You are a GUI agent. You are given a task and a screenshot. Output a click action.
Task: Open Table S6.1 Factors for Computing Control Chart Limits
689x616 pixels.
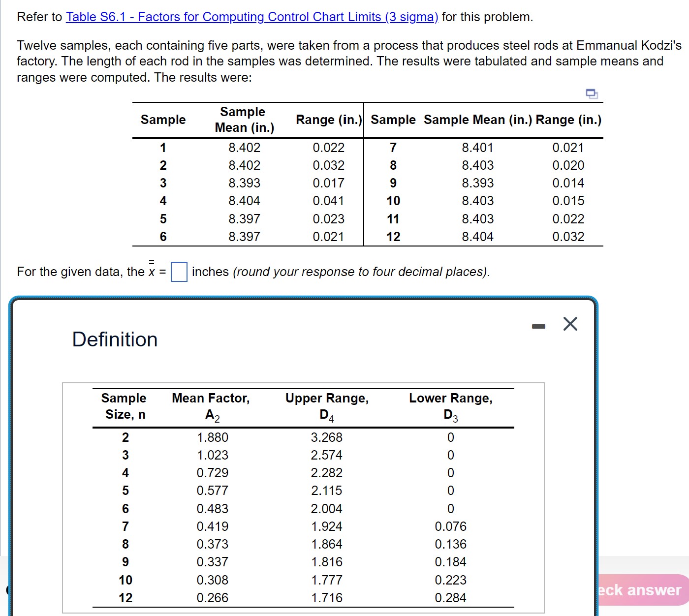coord(251,16)
